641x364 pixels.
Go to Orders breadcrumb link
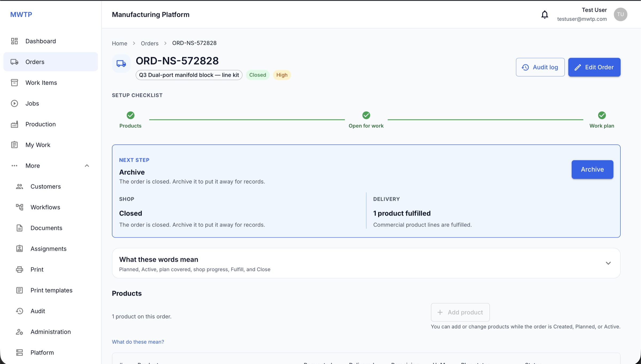click(150, 43)
